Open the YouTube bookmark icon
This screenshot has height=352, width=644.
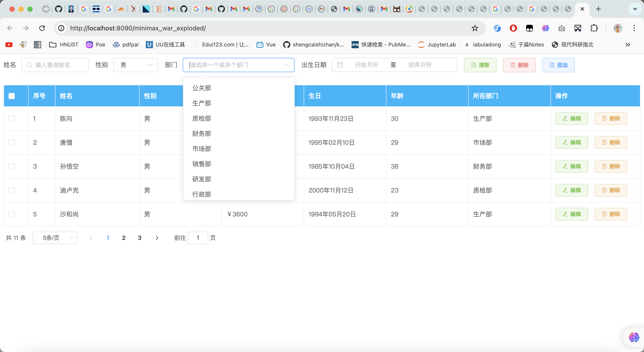(x=9, y=45)
